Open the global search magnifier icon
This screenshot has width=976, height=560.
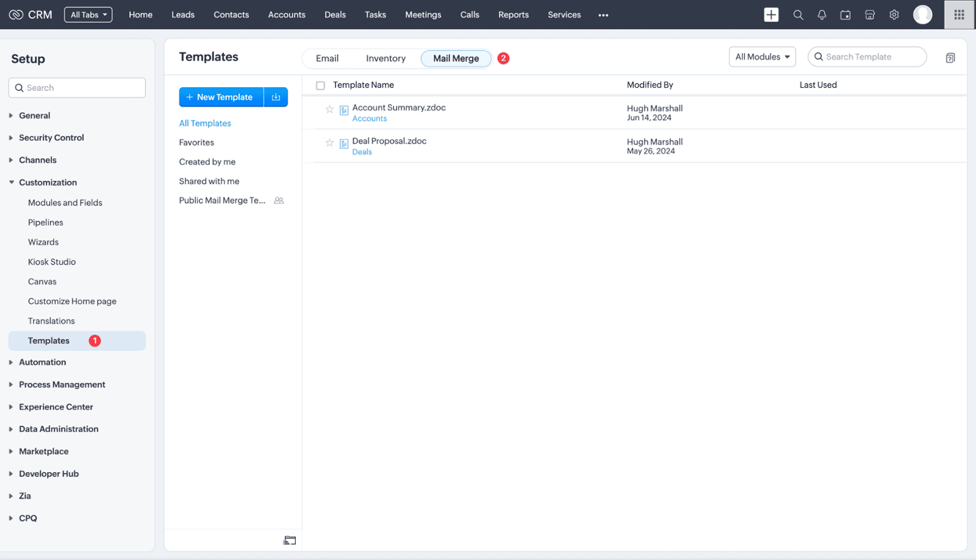point(798,15)
